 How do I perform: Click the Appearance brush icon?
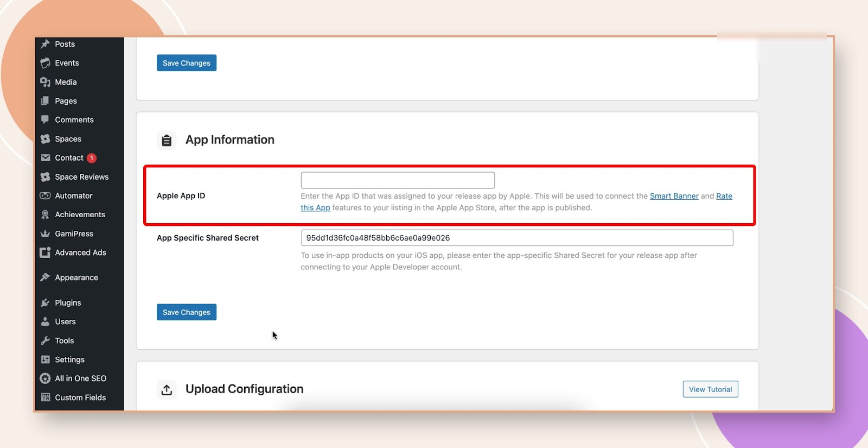pos(45,277)
